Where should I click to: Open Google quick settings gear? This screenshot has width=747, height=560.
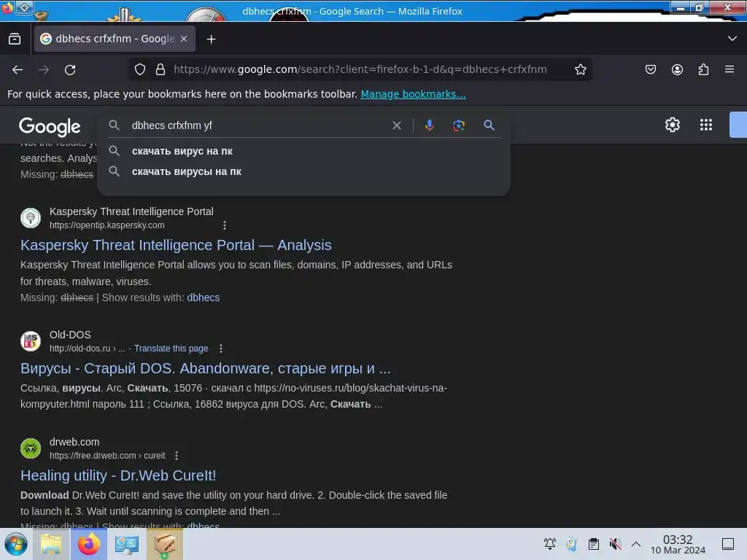(672, 125)
